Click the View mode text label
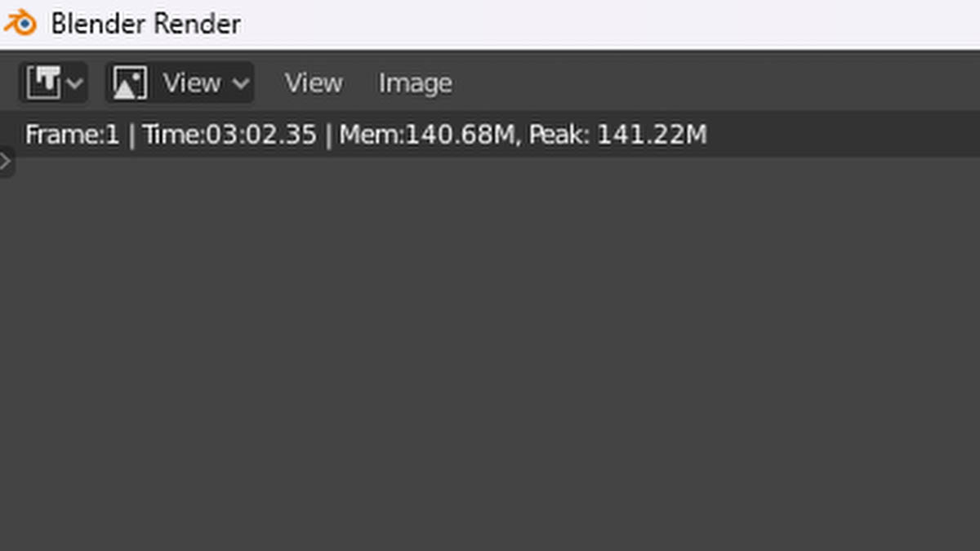The image size is (980, 551). (x=192, y=83)
